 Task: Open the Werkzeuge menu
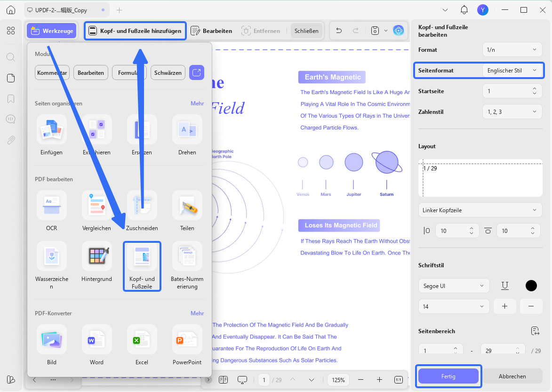tap(52, 31)
